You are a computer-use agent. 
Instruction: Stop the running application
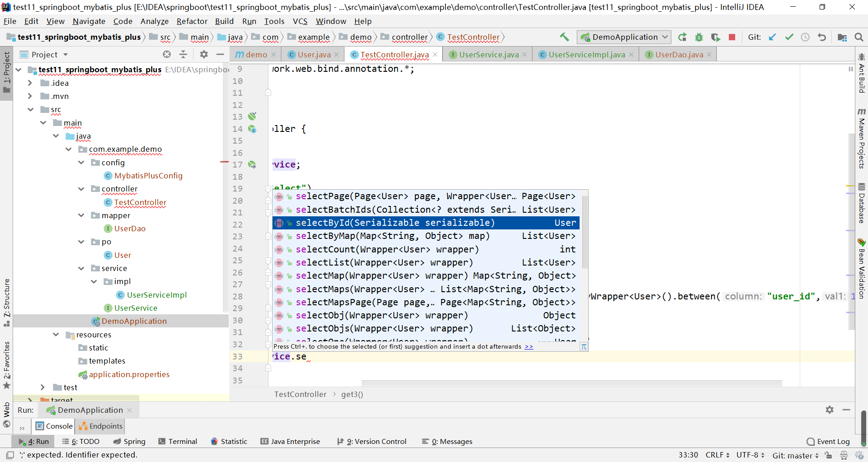coord(732,37)
